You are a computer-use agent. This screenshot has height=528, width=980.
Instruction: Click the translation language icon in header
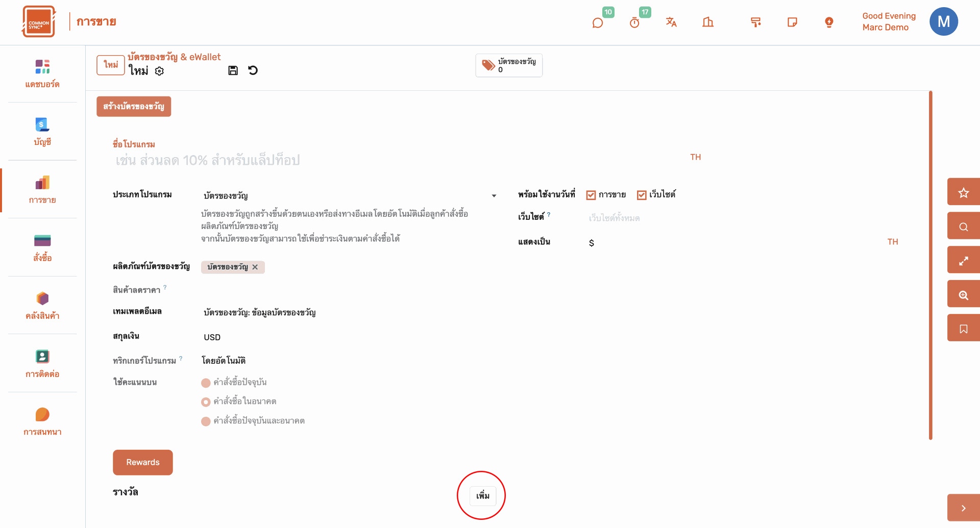(x=671, y=22)
